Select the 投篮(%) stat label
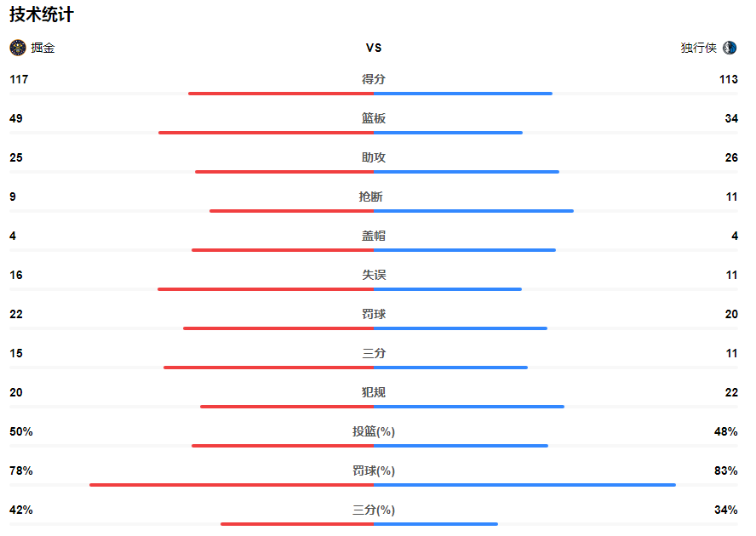 [x=374, y=431]
